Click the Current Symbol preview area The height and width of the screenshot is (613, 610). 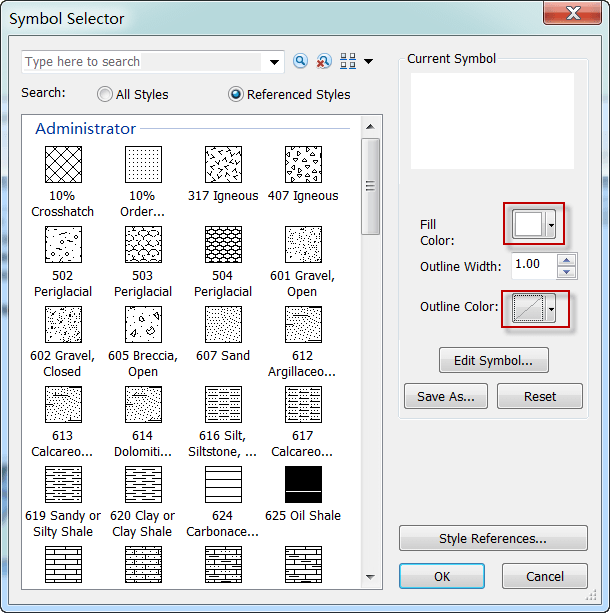coord(492,121)
